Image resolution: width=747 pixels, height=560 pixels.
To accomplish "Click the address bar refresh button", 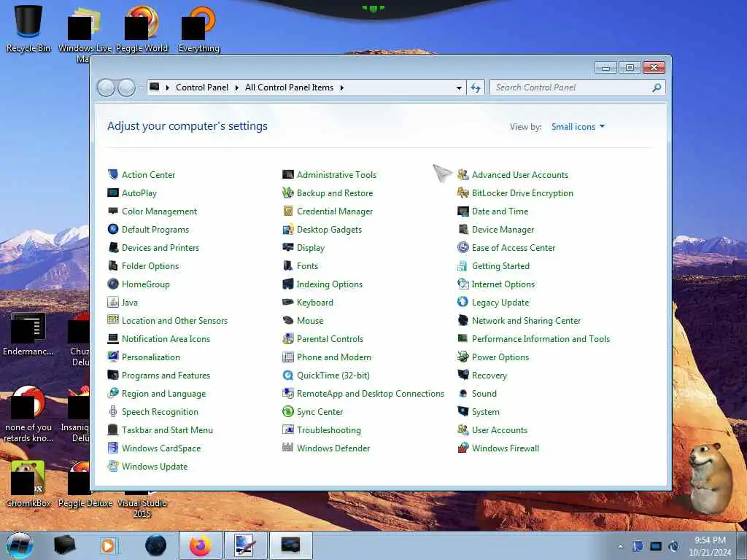I will point(476,87).
